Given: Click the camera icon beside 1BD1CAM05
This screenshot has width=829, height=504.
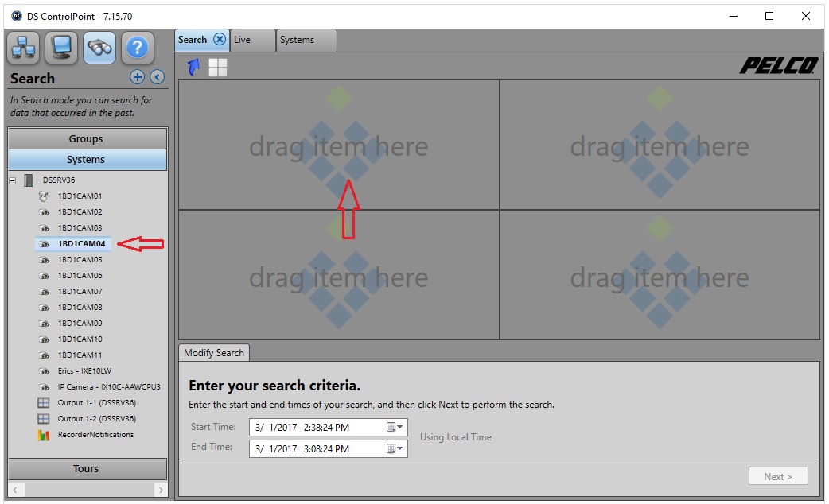Looking at the screenshot, I should point(44,259).
